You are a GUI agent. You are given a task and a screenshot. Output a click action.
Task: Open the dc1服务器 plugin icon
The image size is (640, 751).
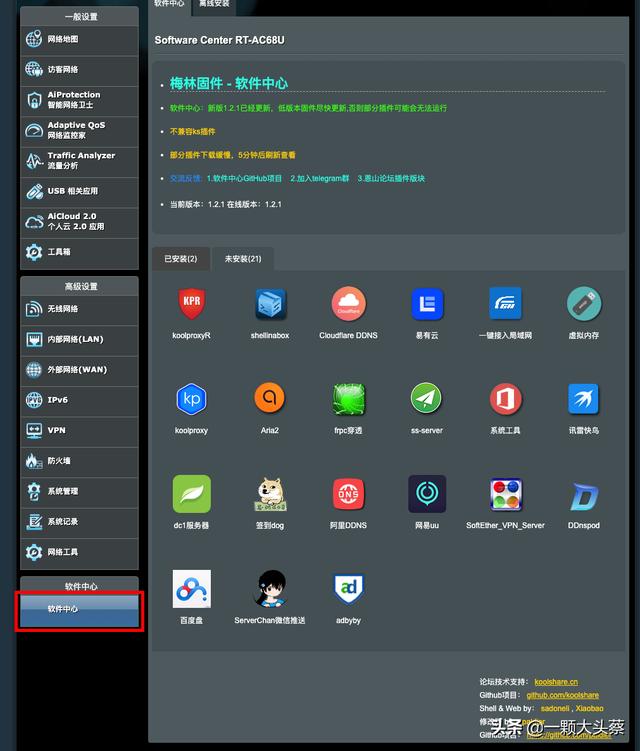coord(192,494)
